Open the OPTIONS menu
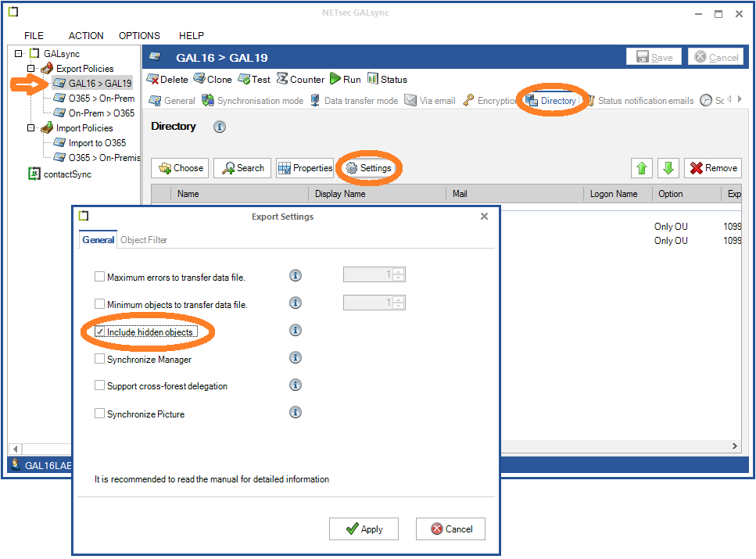This screenshot has height=559, width=756. coord(139,36)
